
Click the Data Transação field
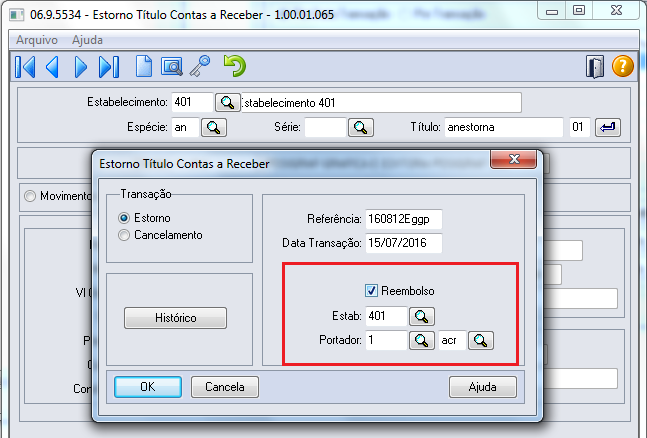coord(404,243)
